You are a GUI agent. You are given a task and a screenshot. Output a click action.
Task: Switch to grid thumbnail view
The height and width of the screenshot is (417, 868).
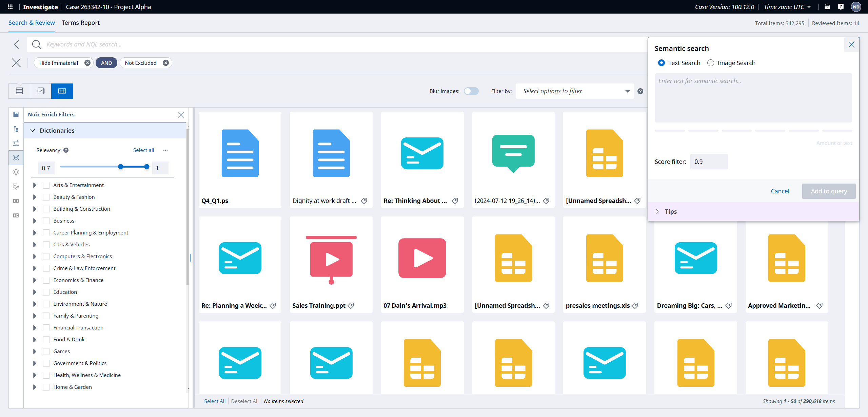pos(62,91)
